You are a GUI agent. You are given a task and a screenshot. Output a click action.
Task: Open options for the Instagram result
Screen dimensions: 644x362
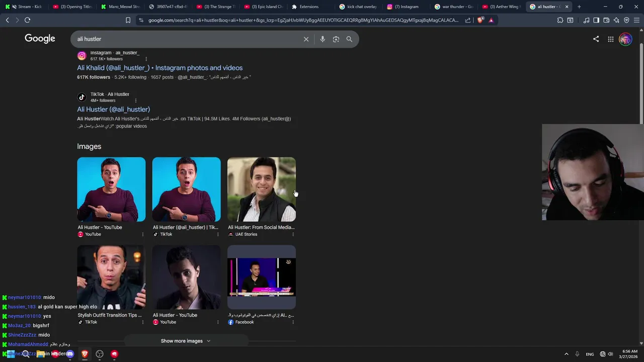(x=146, y=59)
